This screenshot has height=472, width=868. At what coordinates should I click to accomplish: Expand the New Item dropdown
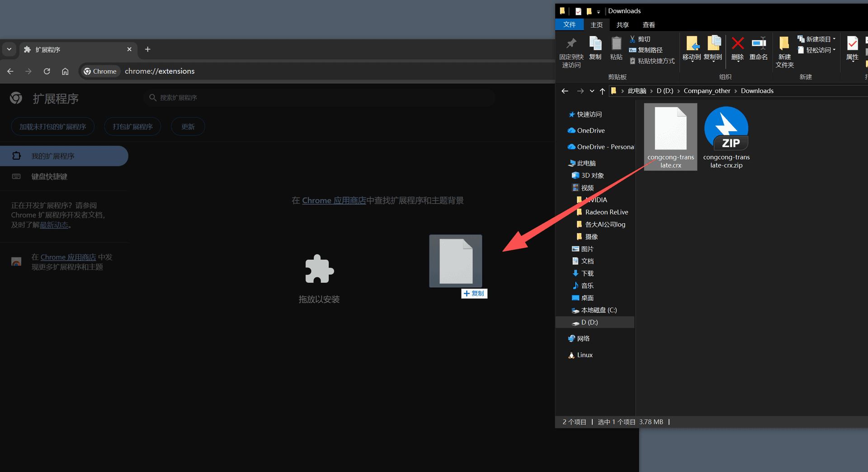pos(818,39)
